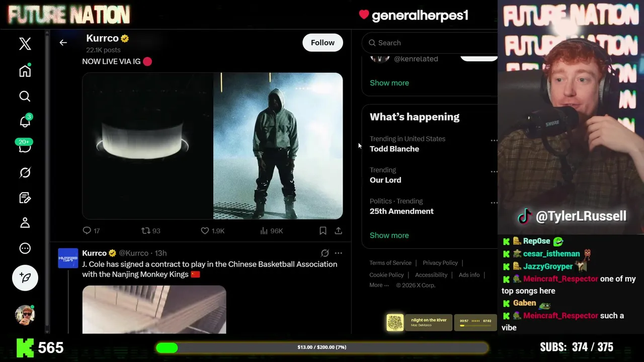Open the Articles compose icon in sidebar

25,198
